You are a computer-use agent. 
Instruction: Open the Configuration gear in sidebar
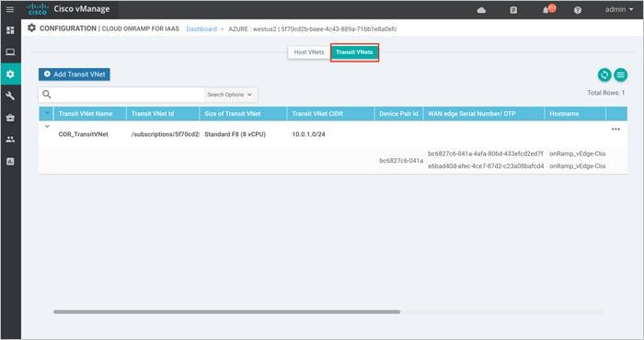tap(10, 74)
